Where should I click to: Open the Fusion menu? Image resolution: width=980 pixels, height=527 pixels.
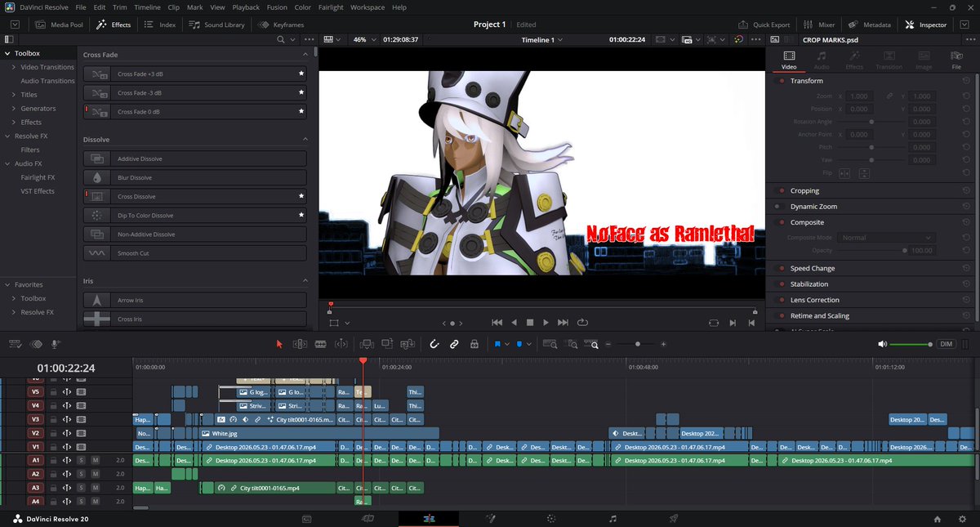pyautogui.click(x=277, y=7)
